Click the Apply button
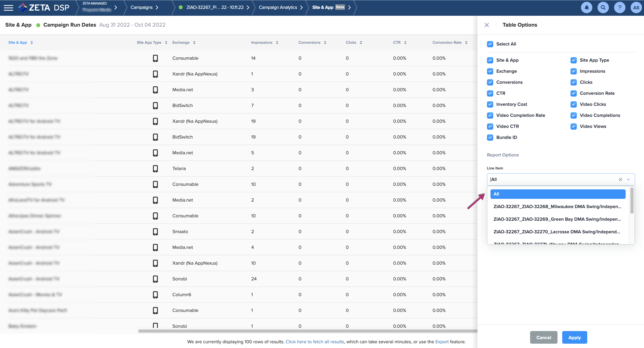This screenshot has height=348, width=644. (574, 337)
